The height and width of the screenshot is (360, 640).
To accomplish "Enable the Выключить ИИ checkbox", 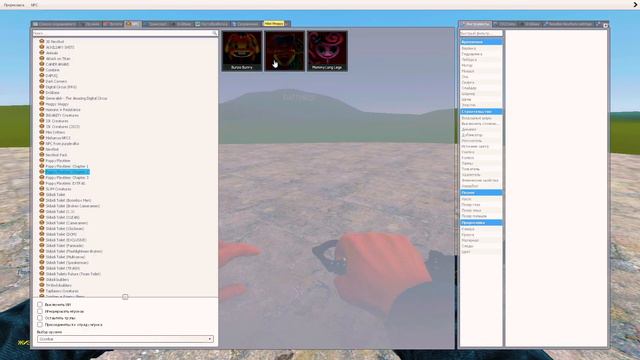I will 40,304.
